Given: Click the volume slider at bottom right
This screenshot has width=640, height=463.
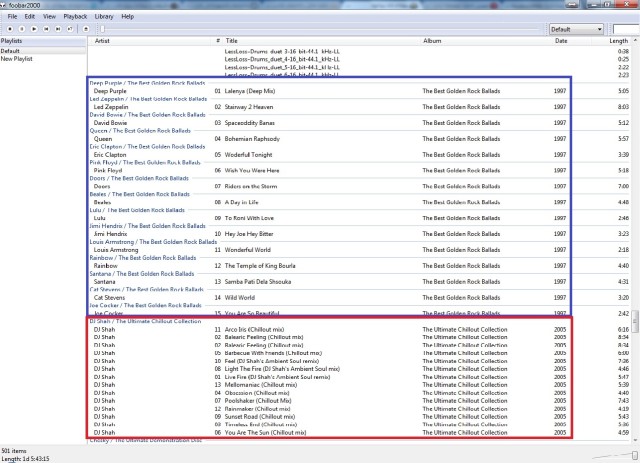Looking at the screenshot, I should coord(634,455).
